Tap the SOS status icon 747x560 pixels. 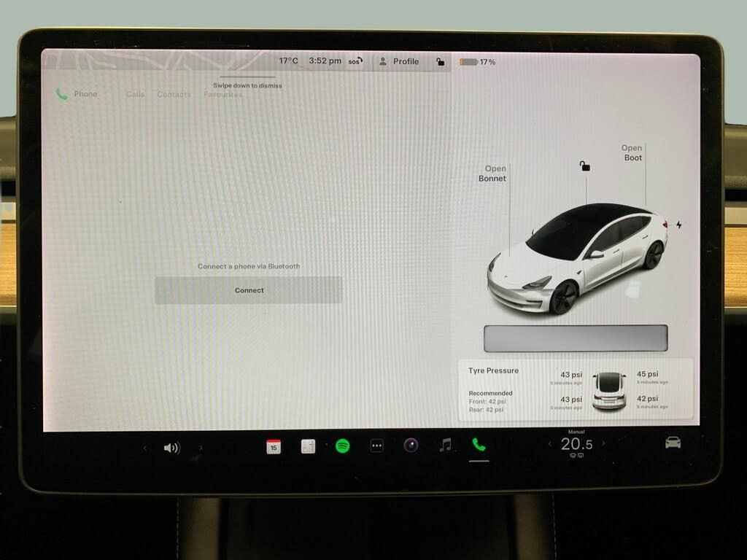tap(355, 61)
